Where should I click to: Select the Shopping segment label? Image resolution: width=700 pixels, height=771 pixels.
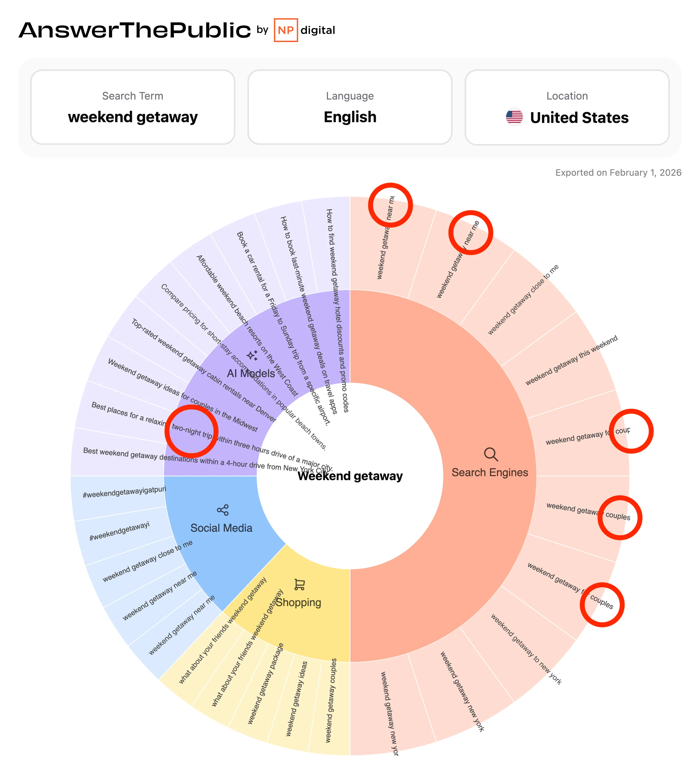(299, 603)
